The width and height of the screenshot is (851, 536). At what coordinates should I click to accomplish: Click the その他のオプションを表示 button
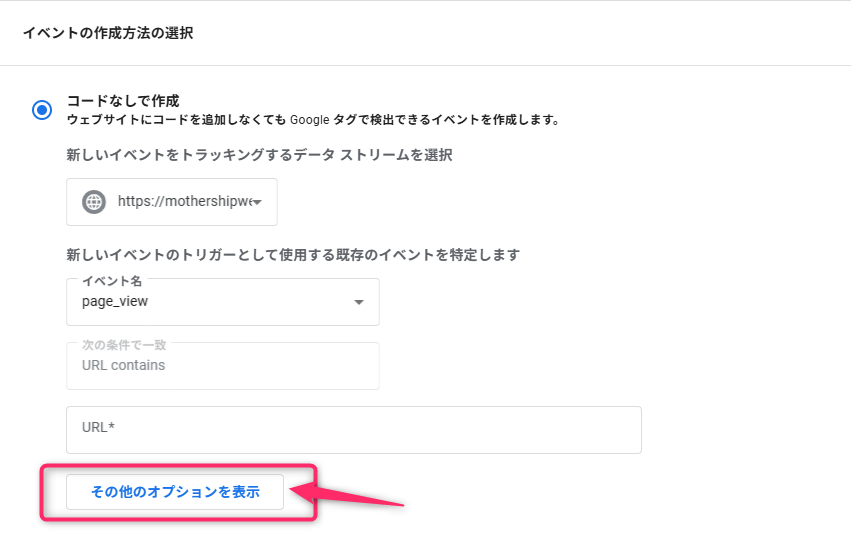click(175, 492)
